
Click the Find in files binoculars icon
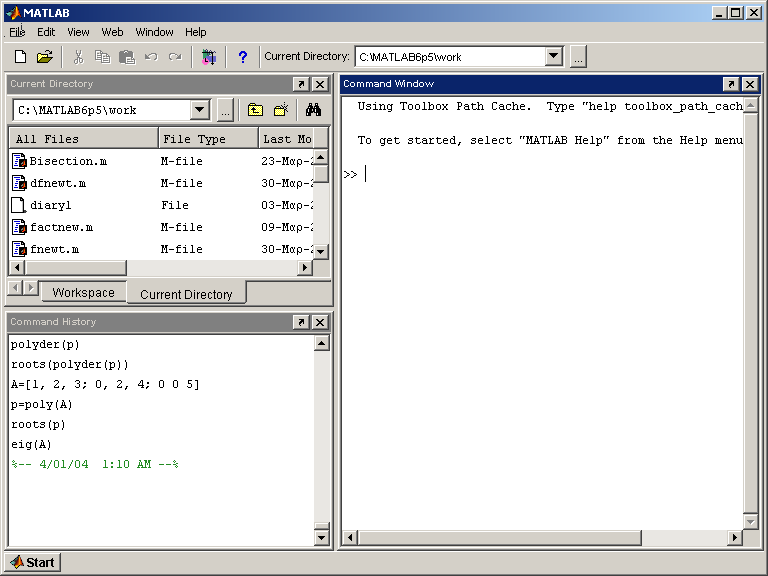tap(313, 110)
